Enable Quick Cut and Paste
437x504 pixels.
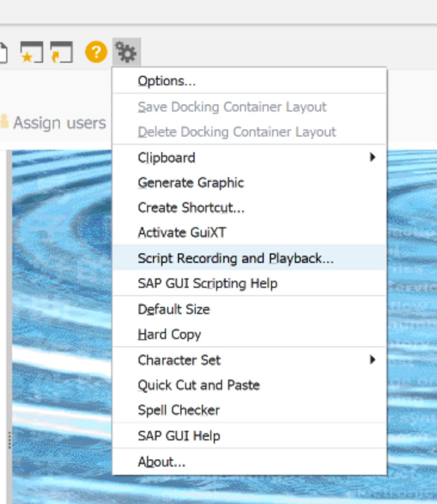point(197,385)
